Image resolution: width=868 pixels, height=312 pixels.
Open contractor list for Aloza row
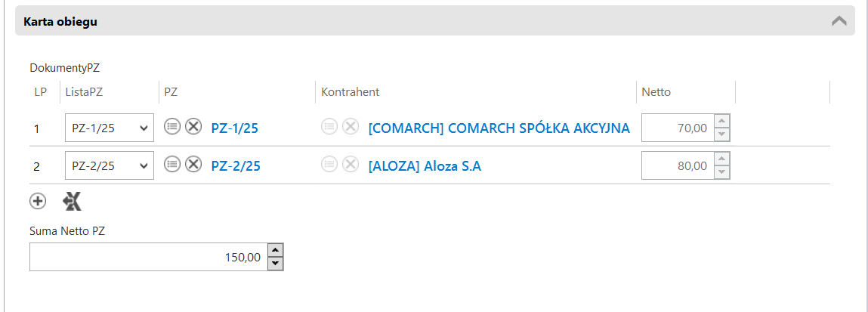click(x=329, y=165)
